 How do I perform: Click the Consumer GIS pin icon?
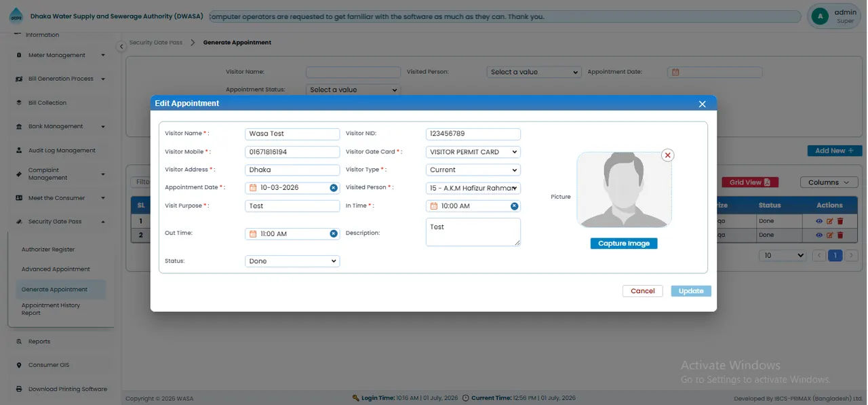click(19, 366)
